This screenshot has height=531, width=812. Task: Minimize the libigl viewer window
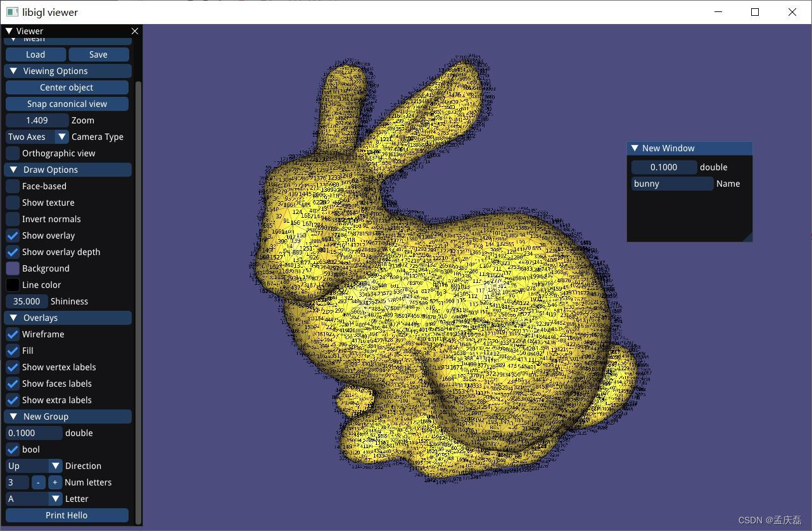click(x=718, y=12)
